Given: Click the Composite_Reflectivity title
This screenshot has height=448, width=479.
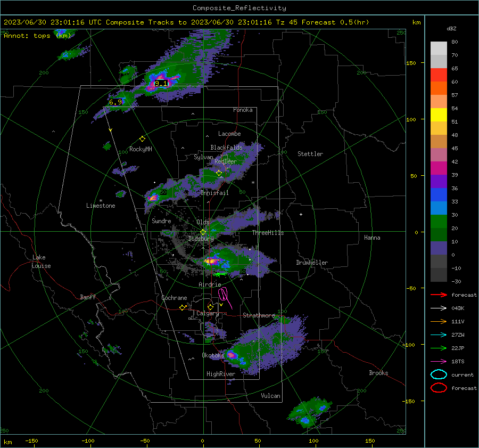Looking at the screenshot, I should (239, 8).
